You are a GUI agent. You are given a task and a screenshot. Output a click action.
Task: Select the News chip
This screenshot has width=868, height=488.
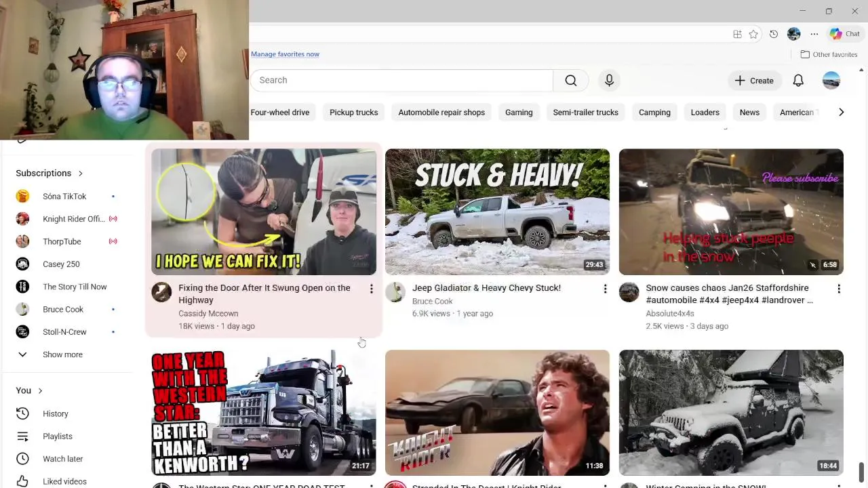(x=749, y=113)
